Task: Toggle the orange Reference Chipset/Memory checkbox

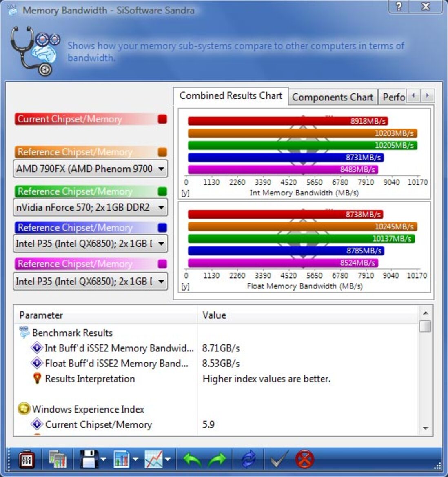Action: tap(162, 152)
